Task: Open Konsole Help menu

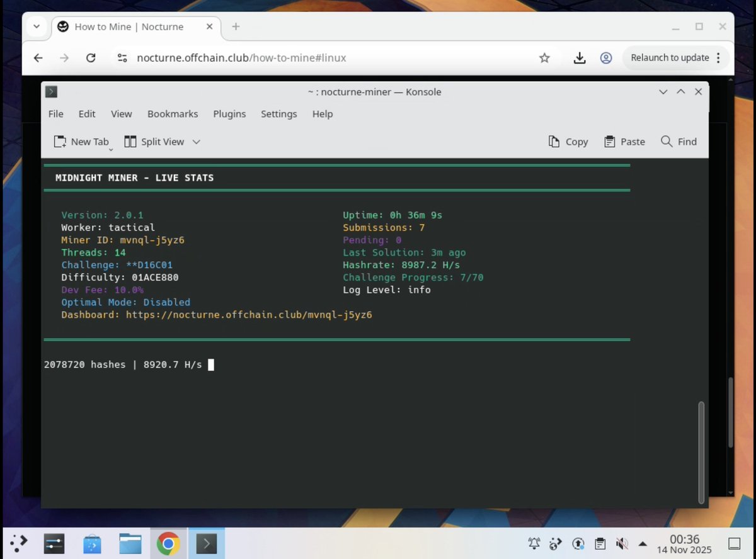Action: click(323, 114)
